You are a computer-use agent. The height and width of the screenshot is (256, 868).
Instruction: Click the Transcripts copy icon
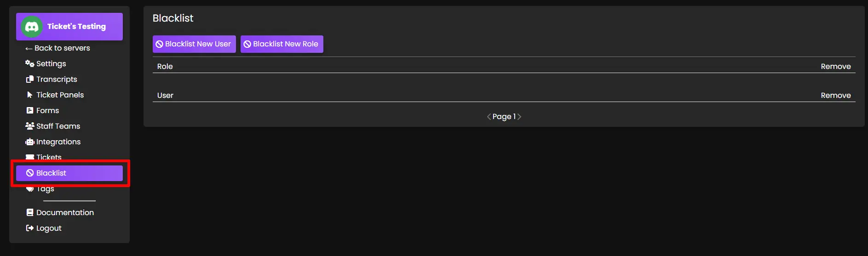(30, 79)
